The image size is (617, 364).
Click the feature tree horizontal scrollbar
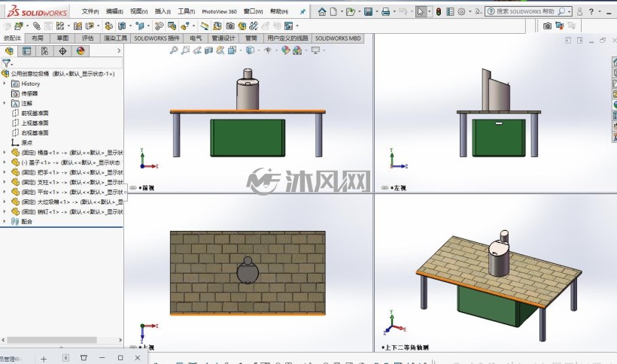click(x=52, y=340)
